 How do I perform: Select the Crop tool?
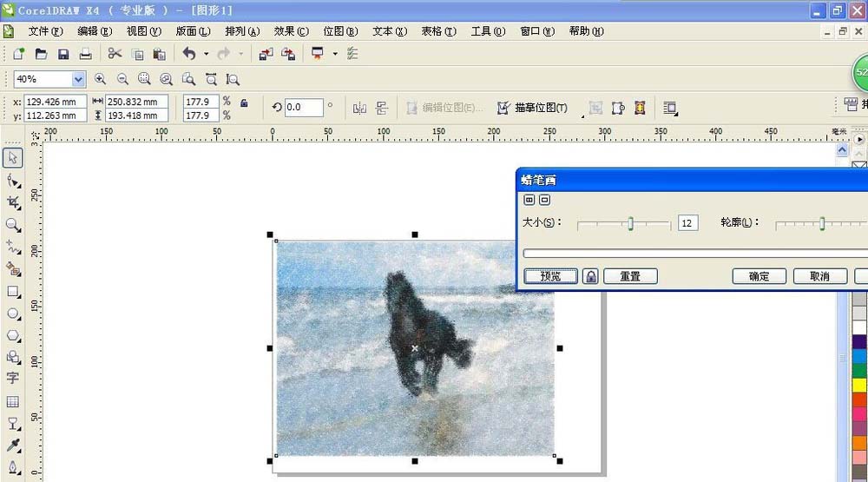coord(13,202)
